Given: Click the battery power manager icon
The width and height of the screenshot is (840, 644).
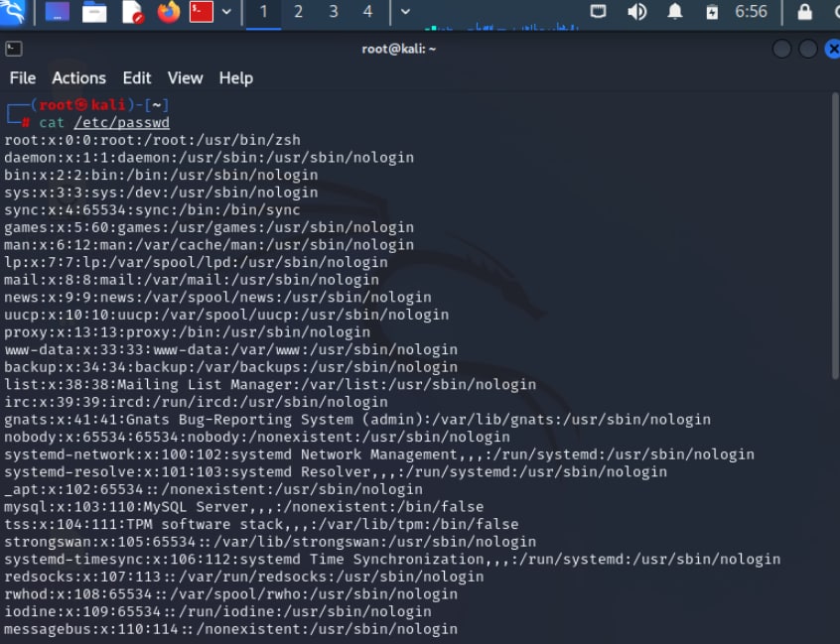Looking at the screenshot, I should pos(712,12).
